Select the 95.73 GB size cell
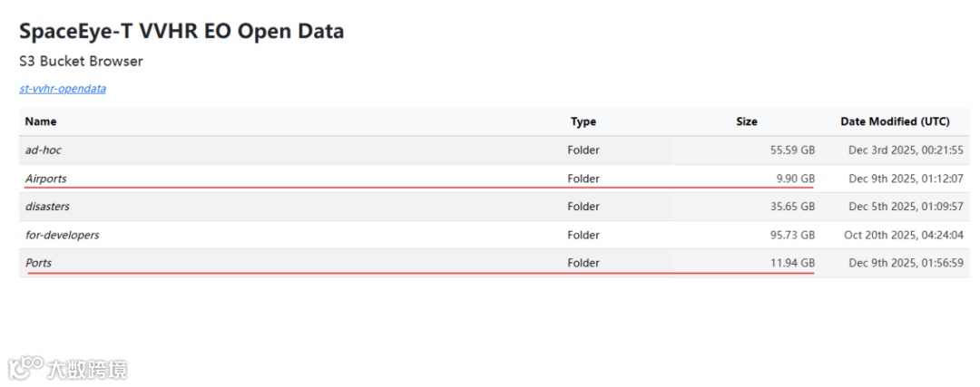The image size is (980, 387). [792, 235]
